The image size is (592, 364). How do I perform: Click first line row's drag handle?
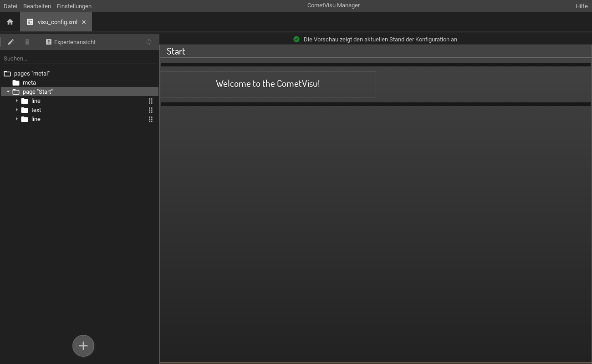point(151,101)
